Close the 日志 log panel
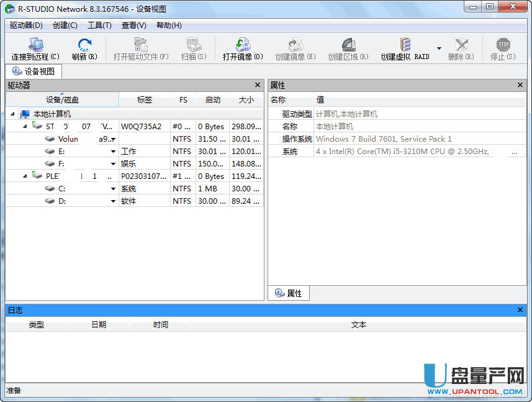 [x=520, y=309]
